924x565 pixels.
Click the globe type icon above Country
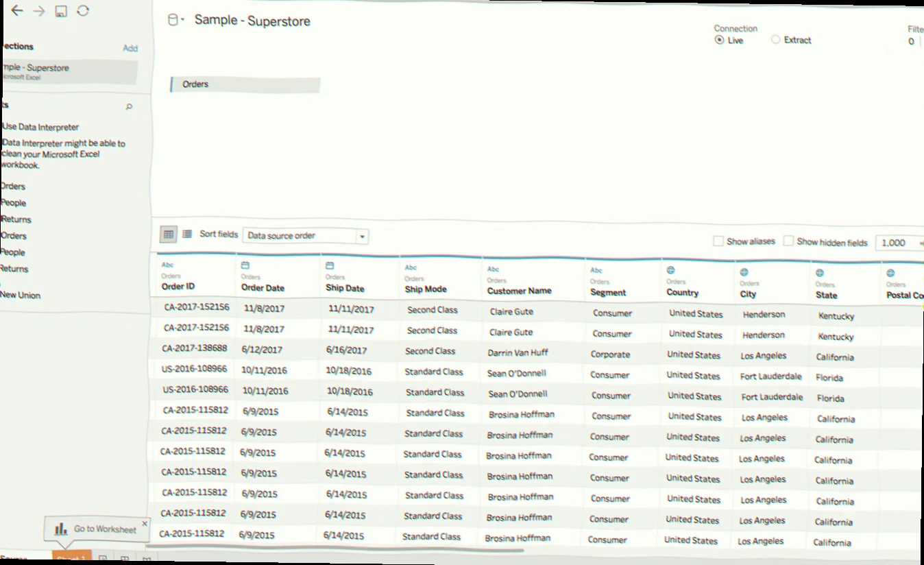pos(671,270)
